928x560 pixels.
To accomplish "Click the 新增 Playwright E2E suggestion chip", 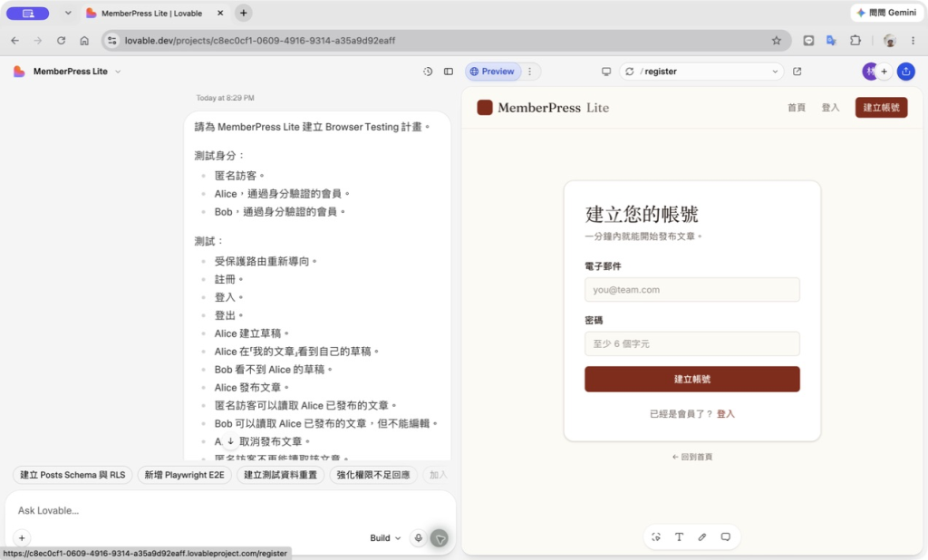I will pos(185,475).
